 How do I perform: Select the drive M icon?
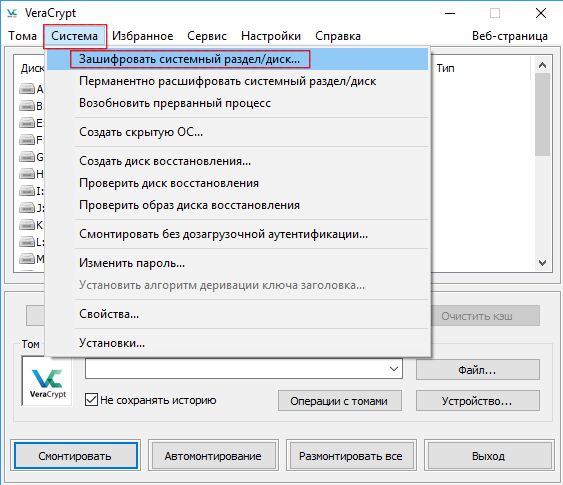point(27,259)
